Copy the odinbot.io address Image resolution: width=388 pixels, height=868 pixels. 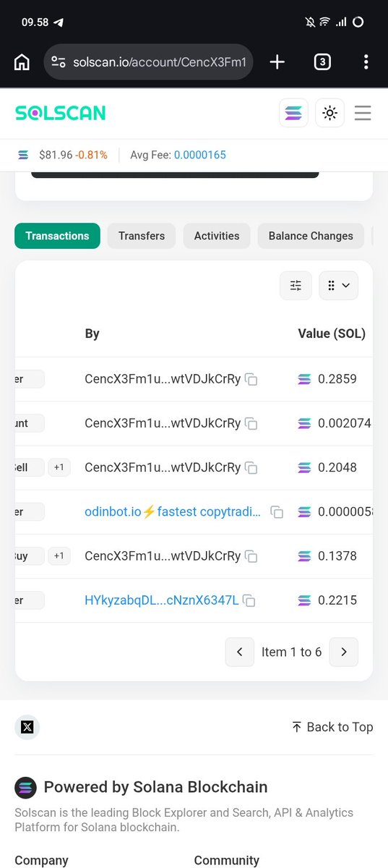click(x=277, y=512)
